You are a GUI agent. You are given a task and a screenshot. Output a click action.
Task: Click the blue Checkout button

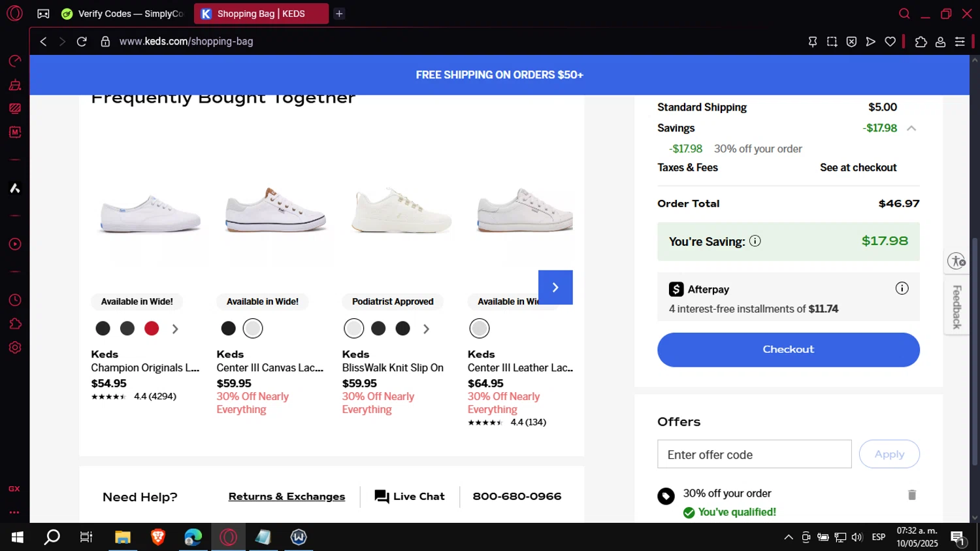pos(789,350)
